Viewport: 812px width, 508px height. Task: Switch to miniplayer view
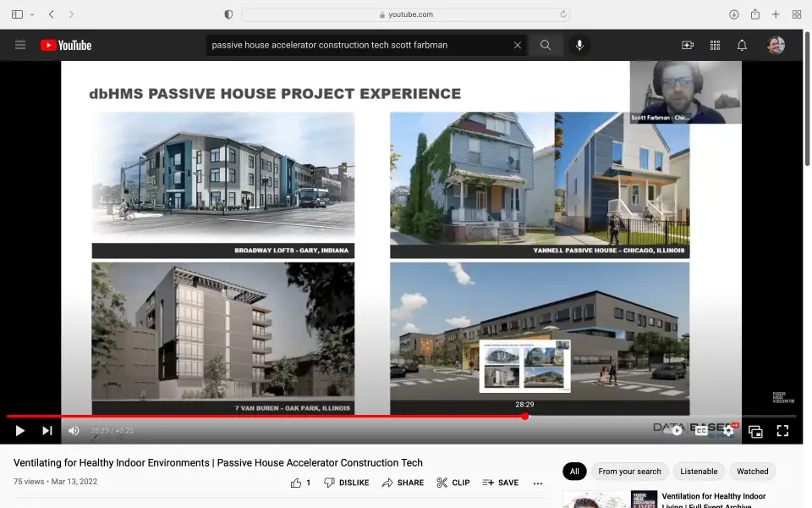click(755, 431)
